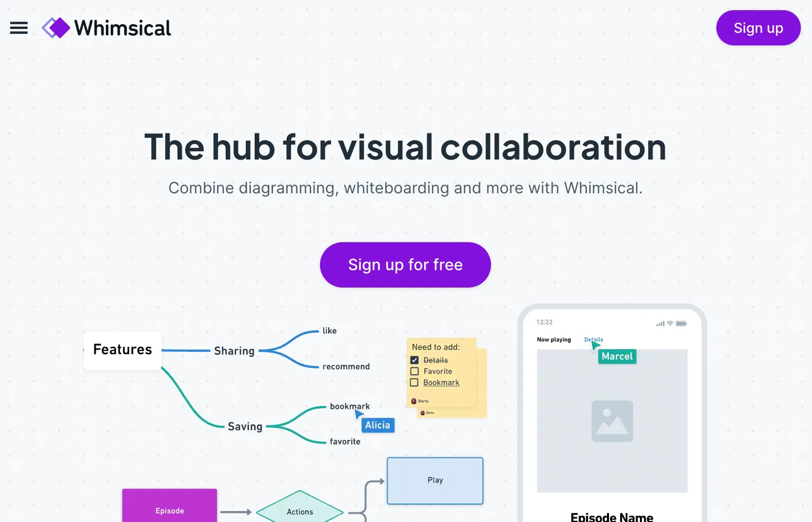Click the Darta avatar on front sticky note

[414, 401]
